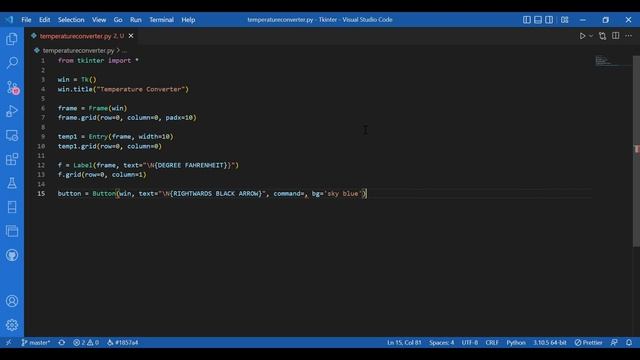640x360 pixels.
Task: Open the Explorer view in activity bar
Action: tap(12, 39)
